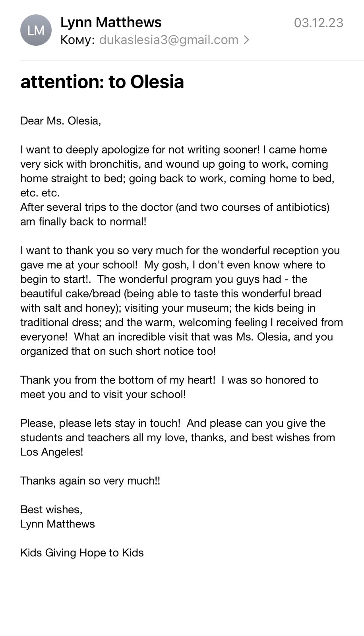Viewport: 364px width, 636px height.
Task: Click the greeting "Dear Ms. Olesia,"
Action: coord(61,121)
